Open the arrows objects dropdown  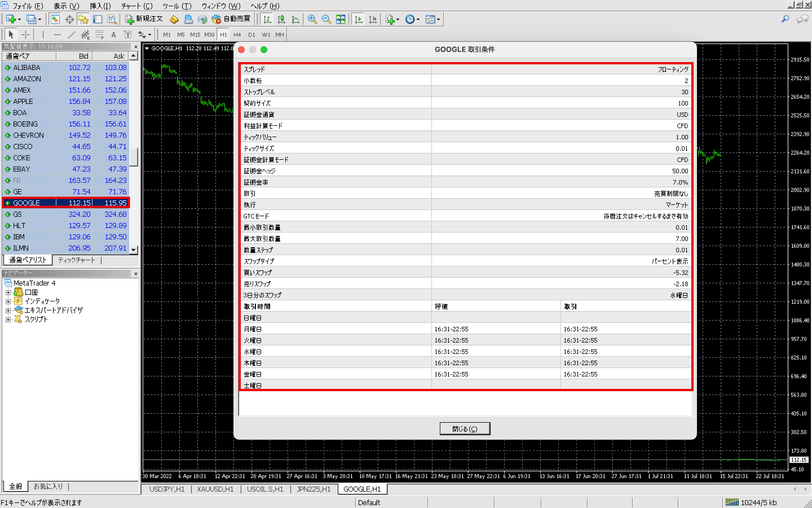click(x=145, y=35)
